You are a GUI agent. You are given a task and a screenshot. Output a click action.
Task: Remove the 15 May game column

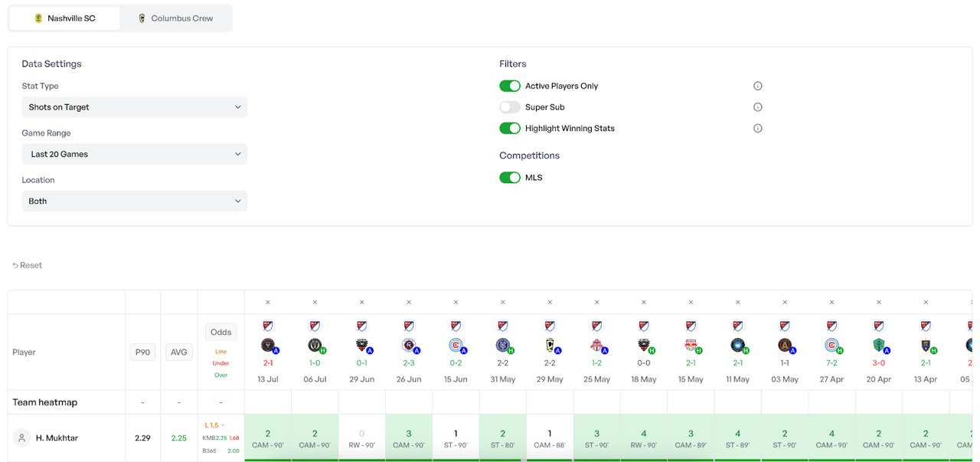tap(691, 302)
